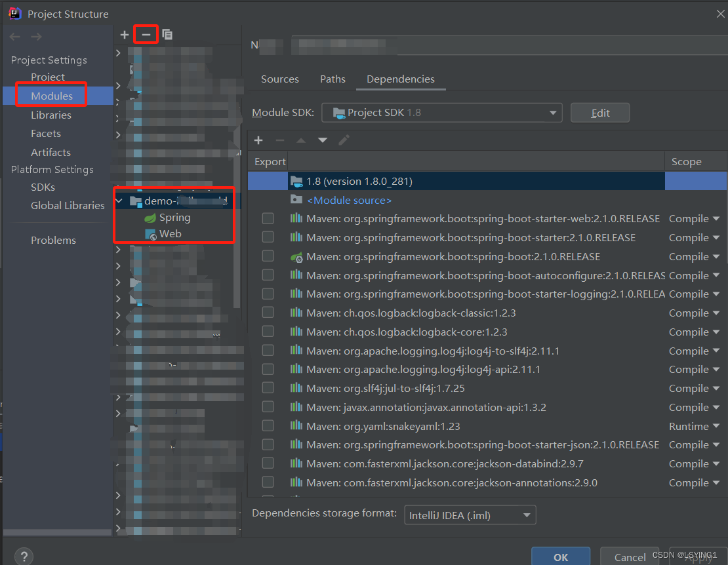
Task: Click the Export column header
Action: point(270,162)
